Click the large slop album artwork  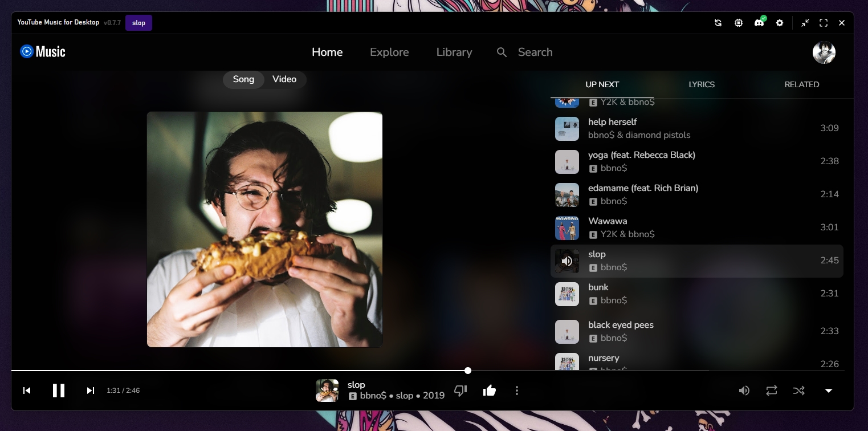click(x=264, y=229)
